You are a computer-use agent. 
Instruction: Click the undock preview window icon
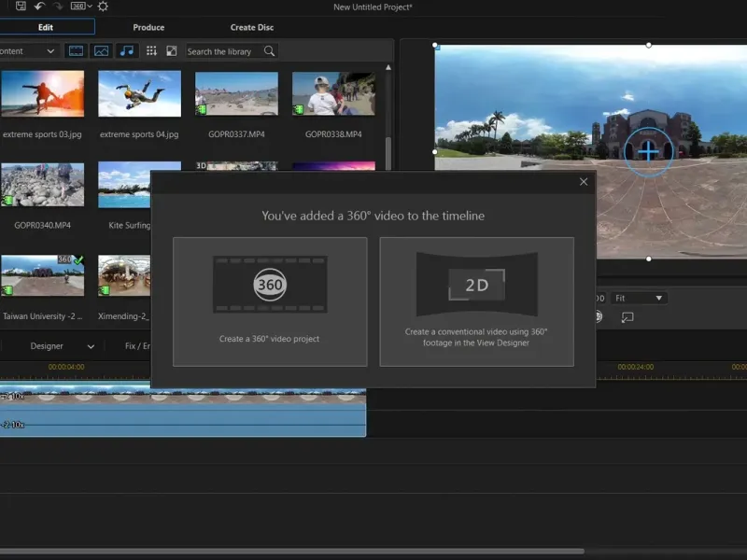point(627,317)
